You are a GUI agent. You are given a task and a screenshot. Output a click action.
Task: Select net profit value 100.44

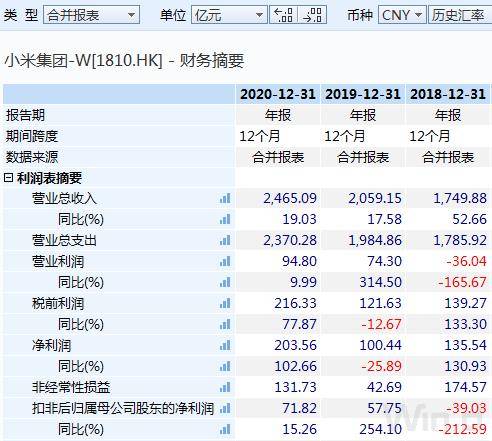coord(380,345)
